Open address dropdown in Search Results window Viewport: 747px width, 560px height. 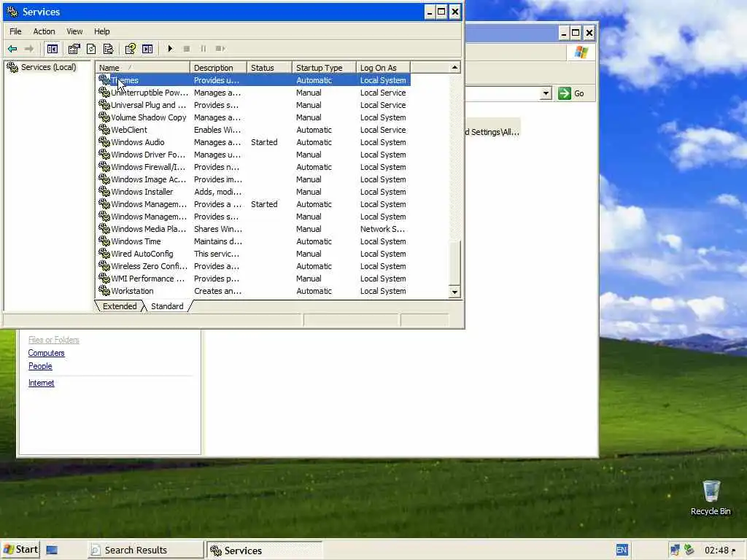pos(546,93)
